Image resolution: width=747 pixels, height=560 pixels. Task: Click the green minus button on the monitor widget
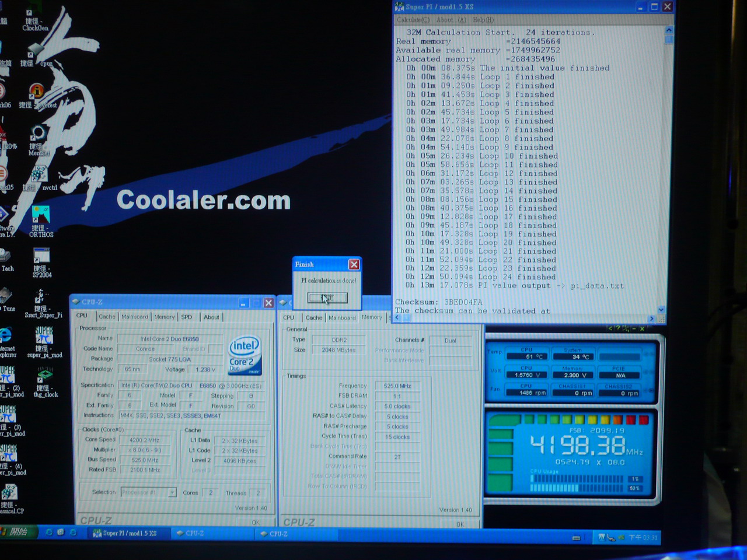pos(634,329)
